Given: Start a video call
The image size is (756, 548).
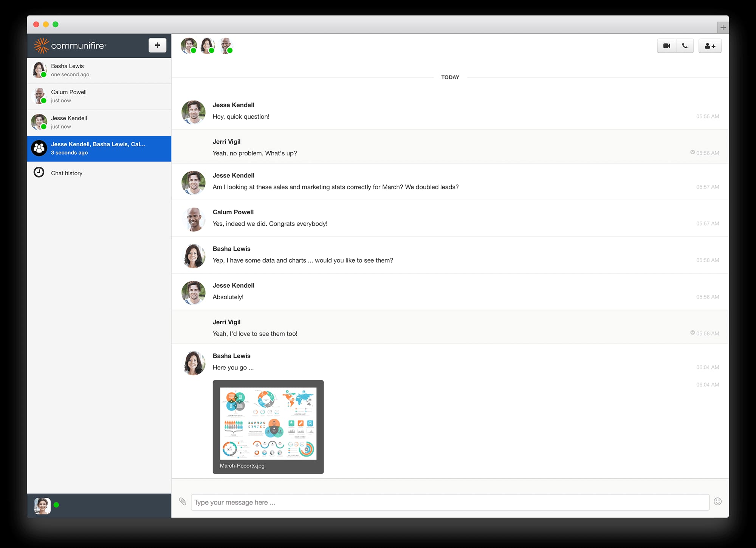Looking at the screenshot, I should pos(666,45).
